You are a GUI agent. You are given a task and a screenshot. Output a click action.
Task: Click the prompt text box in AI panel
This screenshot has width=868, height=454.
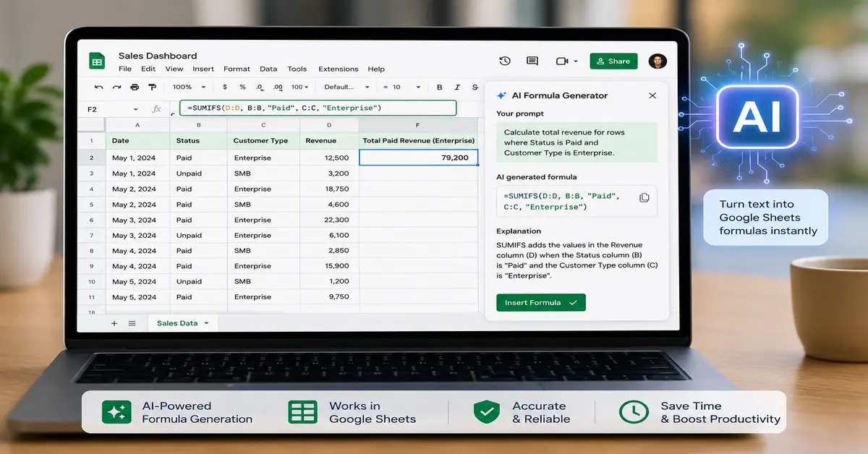[577, 142]
